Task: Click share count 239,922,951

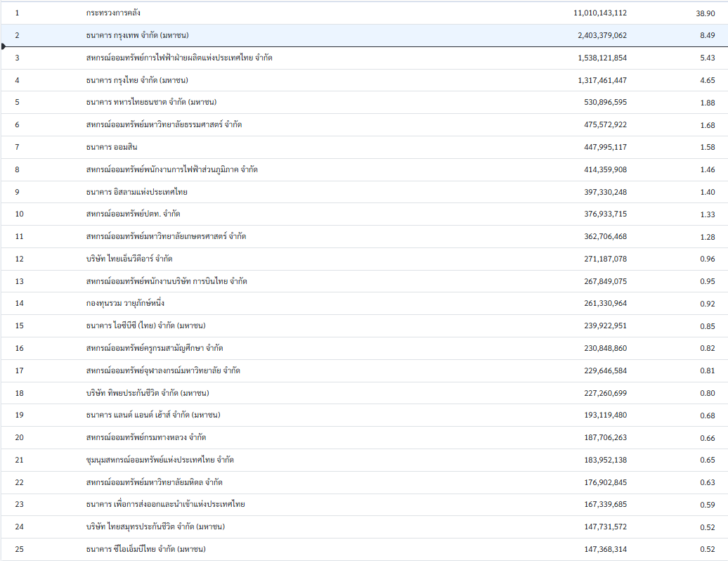Action: pyautogui.click(x=606, y=325)
